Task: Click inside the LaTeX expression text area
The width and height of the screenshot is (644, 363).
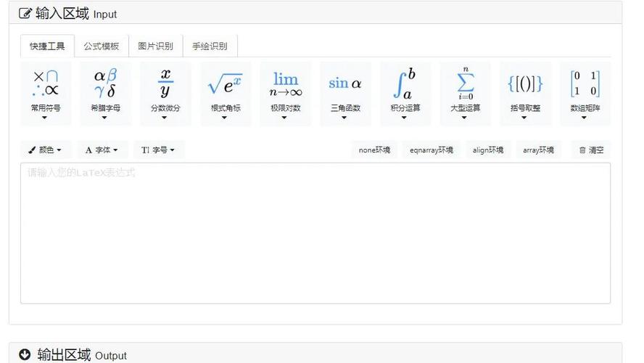Action: tap(315, 232)
